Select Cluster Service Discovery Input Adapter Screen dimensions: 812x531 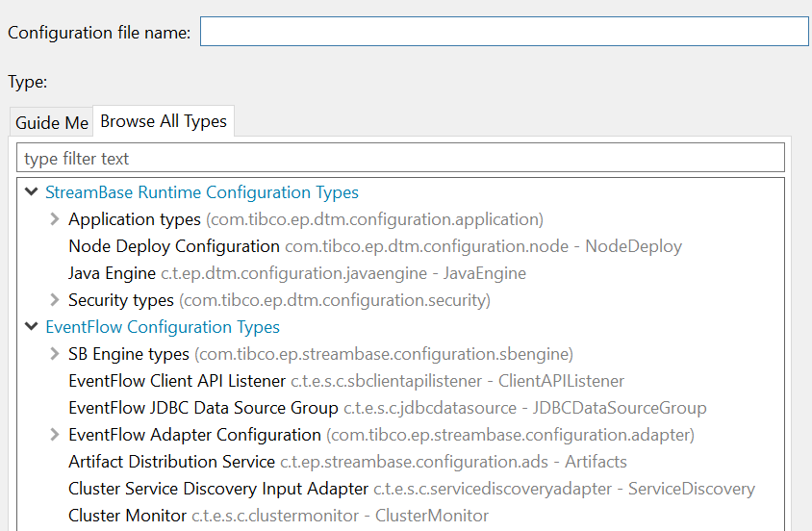click(x=218, y=489)
